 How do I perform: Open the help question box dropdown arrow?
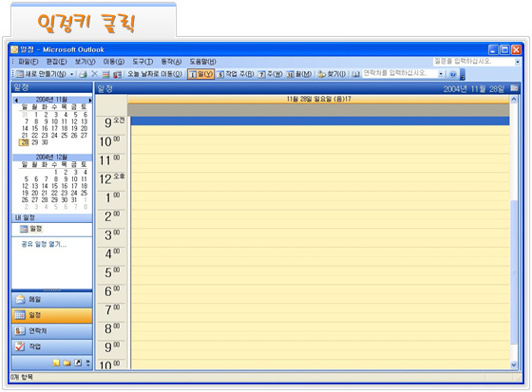pos(518,62)
